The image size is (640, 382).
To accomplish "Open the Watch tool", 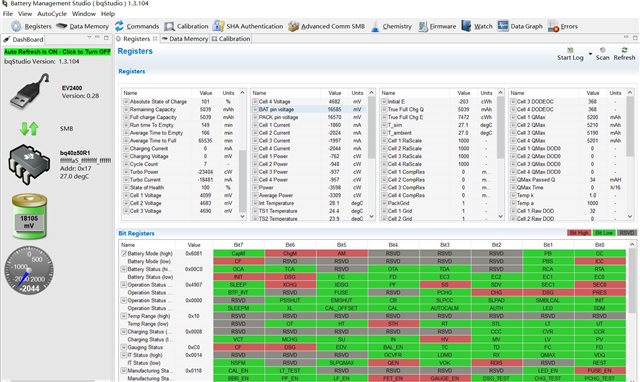I will [x=477, y=26].
